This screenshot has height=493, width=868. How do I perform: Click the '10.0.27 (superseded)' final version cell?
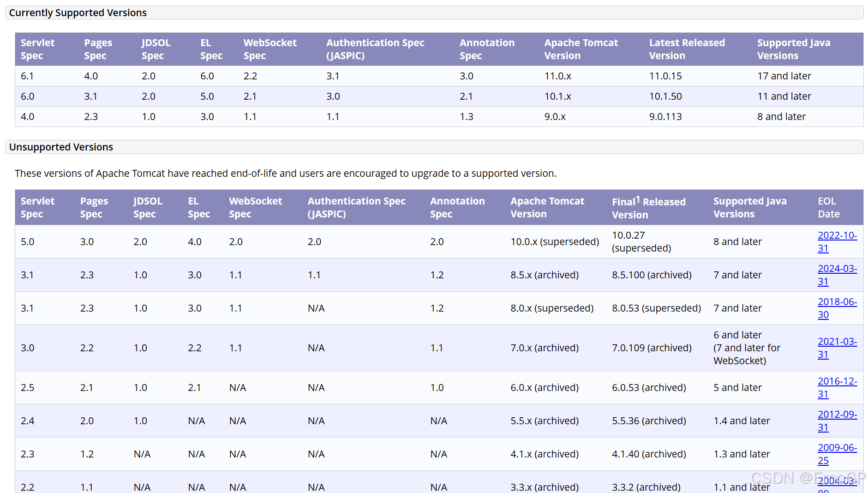coord(641,242)
